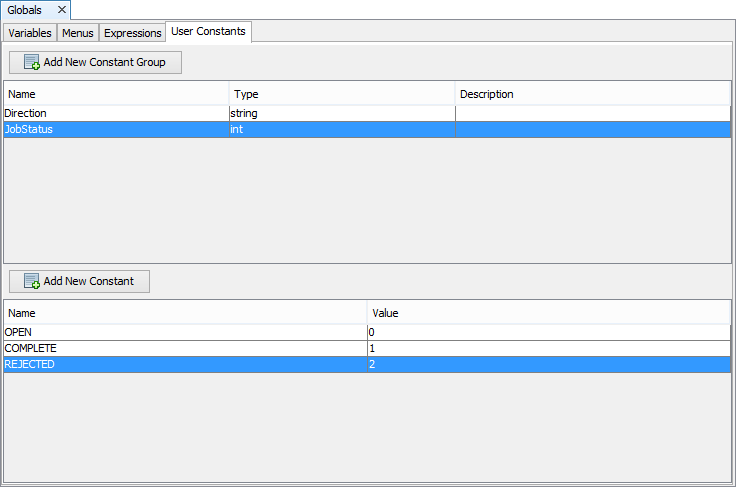Click the Description column header
Image resolution: width=736 pixels, height=487 pixels.
[x=592, y=94]
